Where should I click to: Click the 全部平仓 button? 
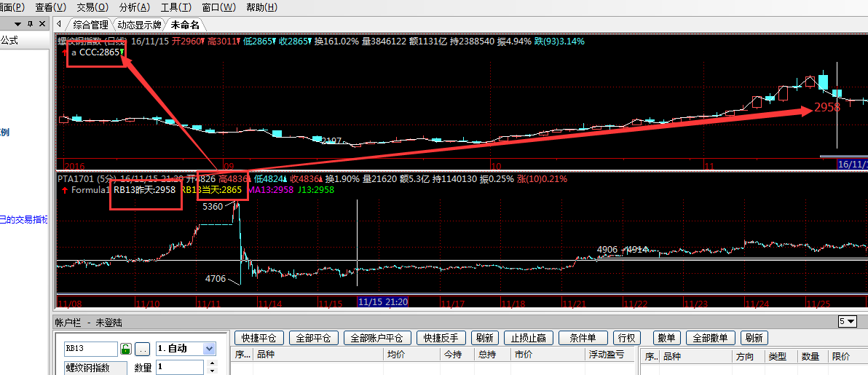(313, 338)
